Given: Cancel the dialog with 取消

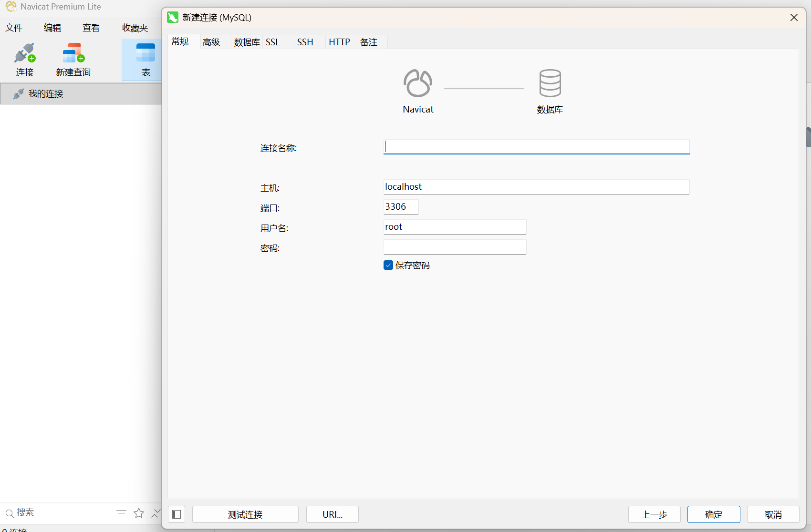Looking at the screenshot, I should [x=773, y=514].
